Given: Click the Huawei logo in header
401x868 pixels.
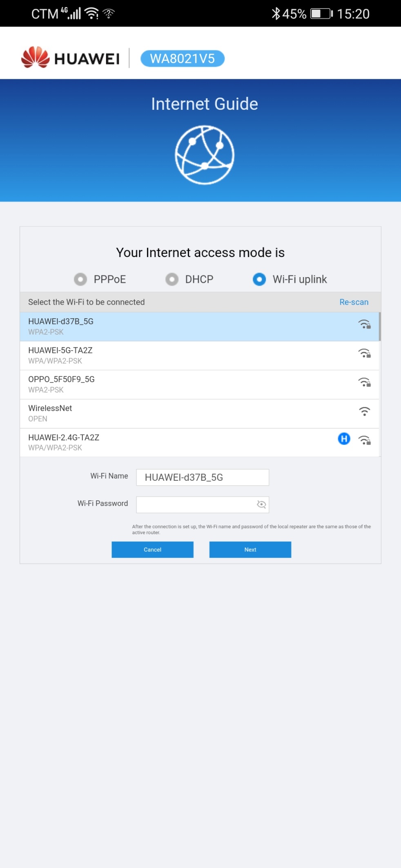Looking at the screenshot, I should (x=70, y=58).
